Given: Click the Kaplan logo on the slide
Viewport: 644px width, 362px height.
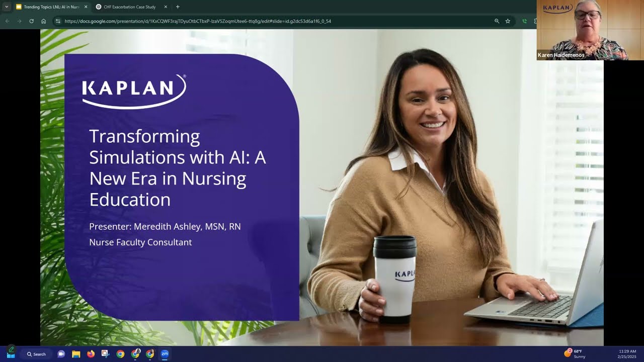Looking at the screenshot, I should click(x=134, y=91).
